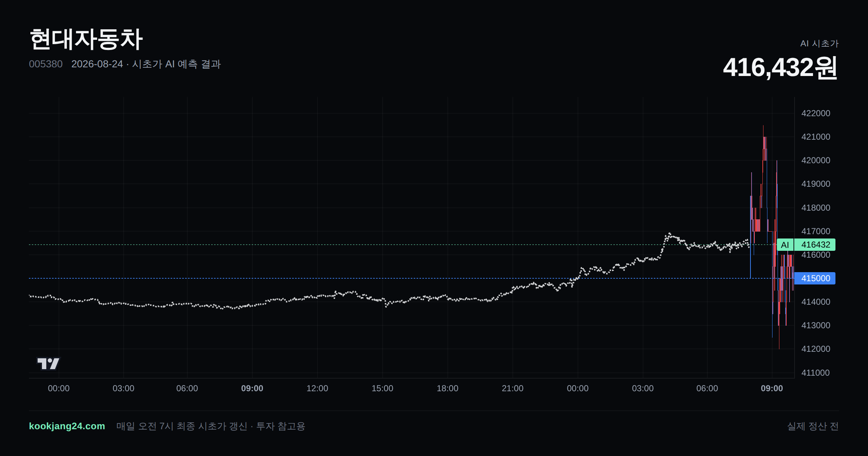The width and height of the screenshot is (868, 456).
Task: Click the headline price 416,432원
Action: tap(780, 68)
